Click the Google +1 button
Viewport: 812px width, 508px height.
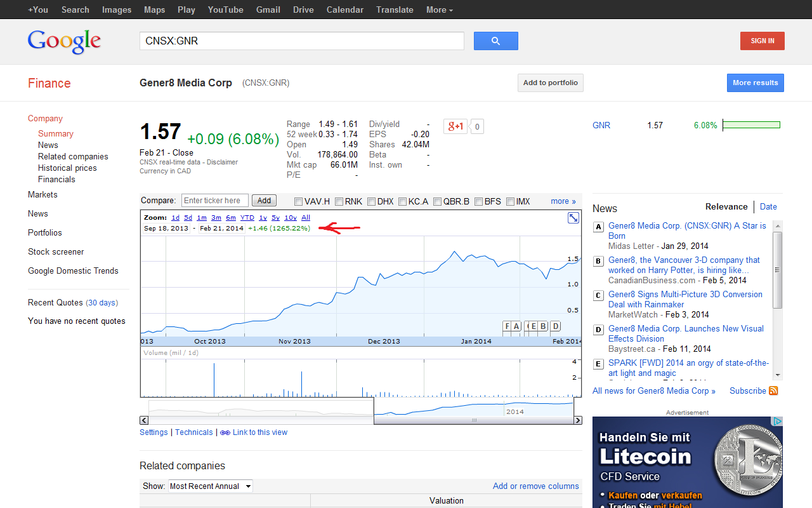coord(455,126)
